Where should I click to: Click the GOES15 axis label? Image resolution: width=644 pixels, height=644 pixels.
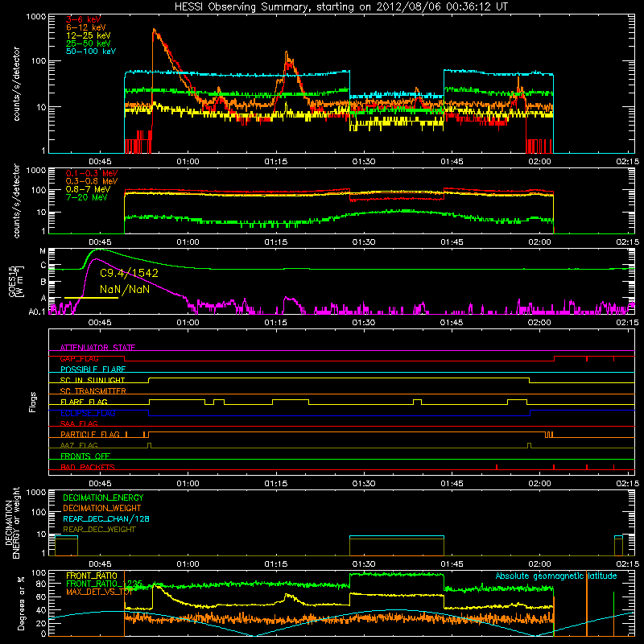(x=15, y=281)
